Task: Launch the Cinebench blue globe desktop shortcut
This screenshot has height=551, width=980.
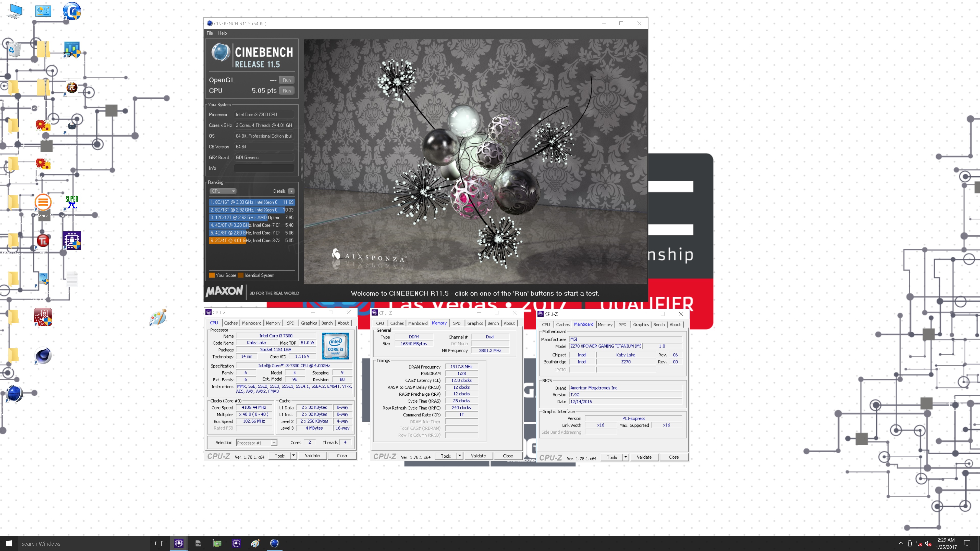Action: coord(15,394)
